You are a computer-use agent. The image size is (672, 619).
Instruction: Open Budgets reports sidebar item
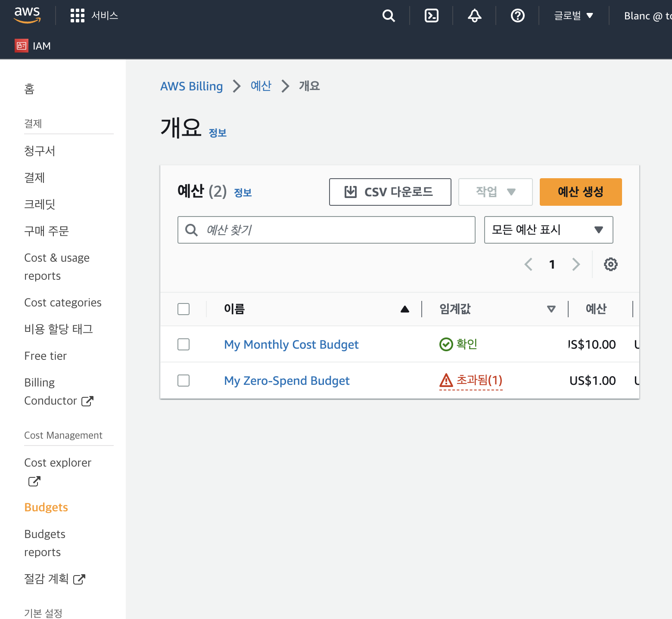pos(45,543)
